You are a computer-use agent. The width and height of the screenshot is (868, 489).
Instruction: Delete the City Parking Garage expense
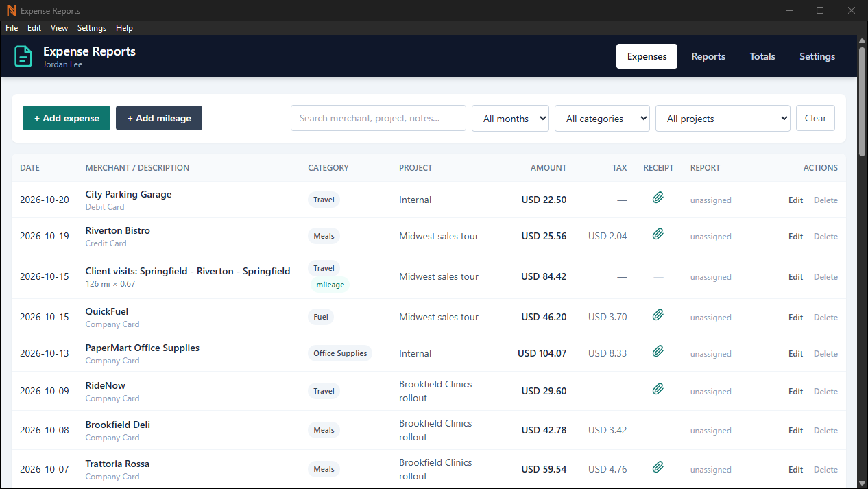coord(825,200)
